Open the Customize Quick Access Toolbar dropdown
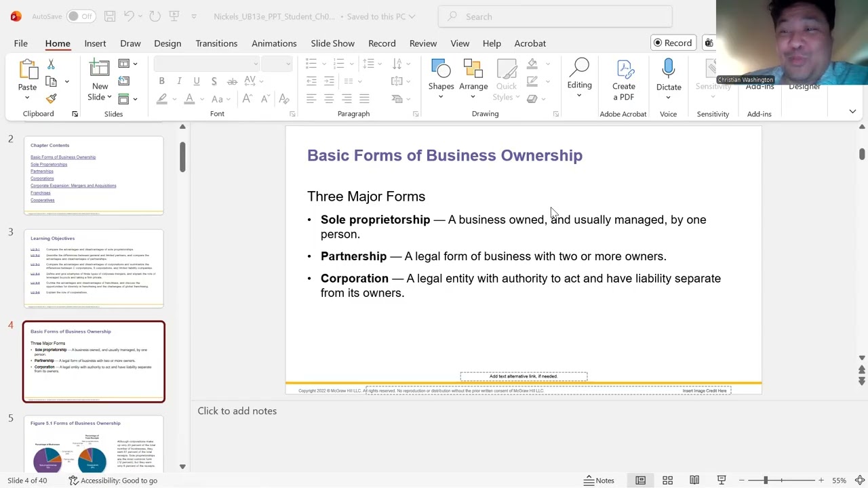This screenshot has width=868, height=488. click(194, 16)
